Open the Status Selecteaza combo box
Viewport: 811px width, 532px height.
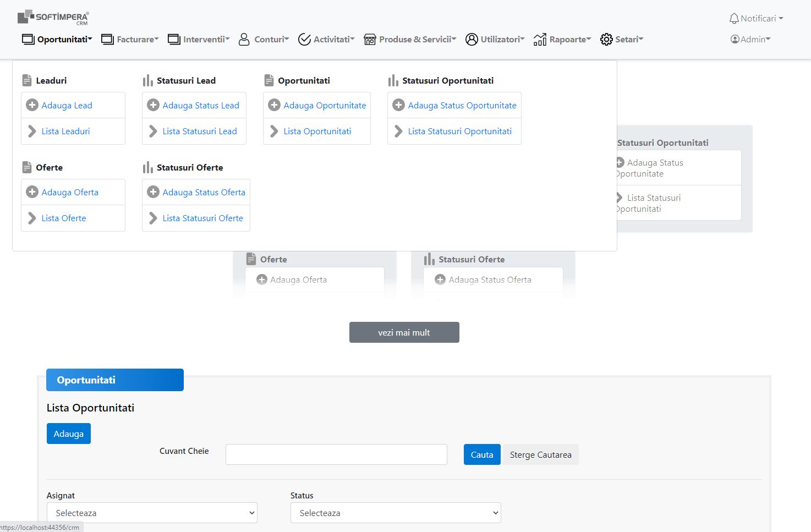396,513
